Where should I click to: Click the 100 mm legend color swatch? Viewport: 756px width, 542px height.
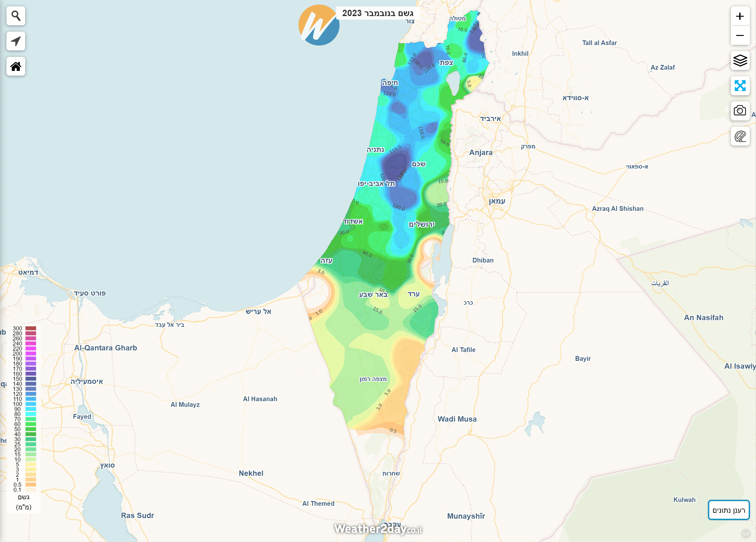coord(31,404)
